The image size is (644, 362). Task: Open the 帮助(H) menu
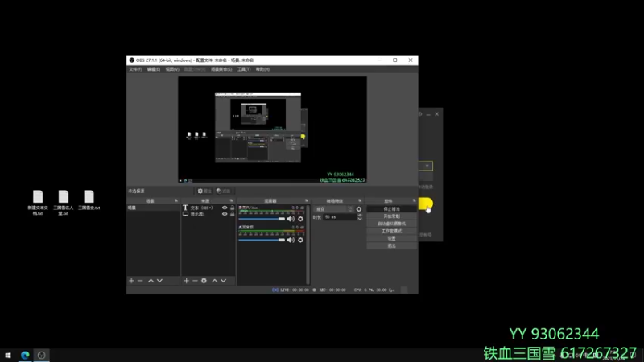click(262, 69)
